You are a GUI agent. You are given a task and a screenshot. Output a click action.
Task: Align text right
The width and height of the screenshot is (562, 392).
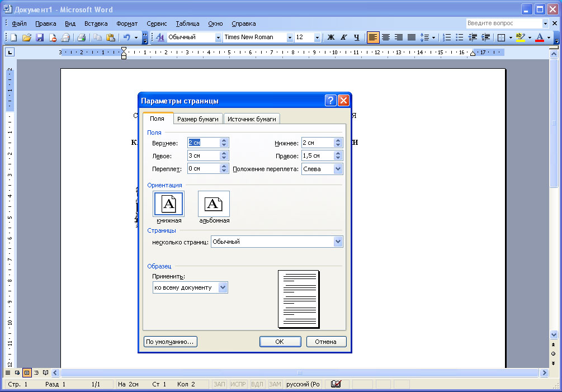point(399,37)
